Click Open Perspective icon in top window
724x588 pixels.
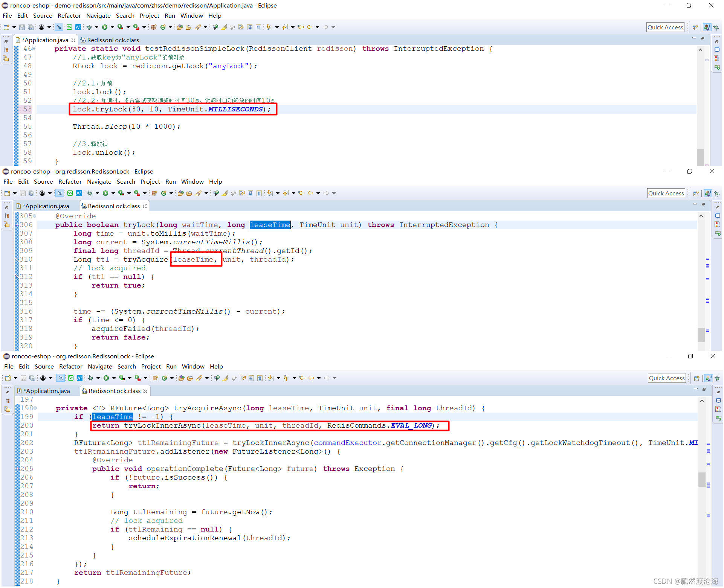tap(695, 27)
